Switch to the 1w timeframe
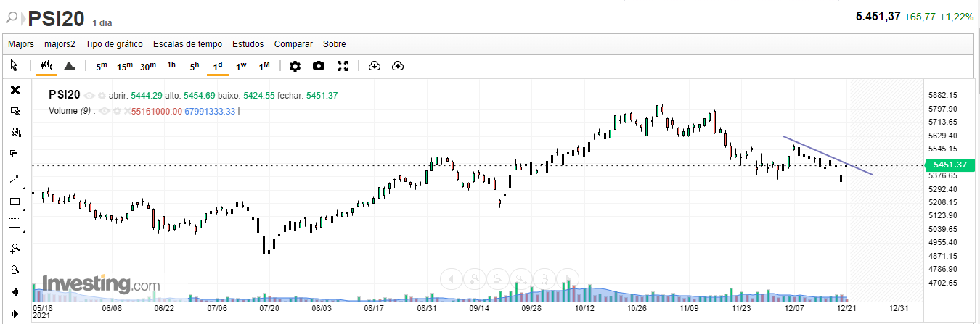The image size is (980, 324). (241, 66)
